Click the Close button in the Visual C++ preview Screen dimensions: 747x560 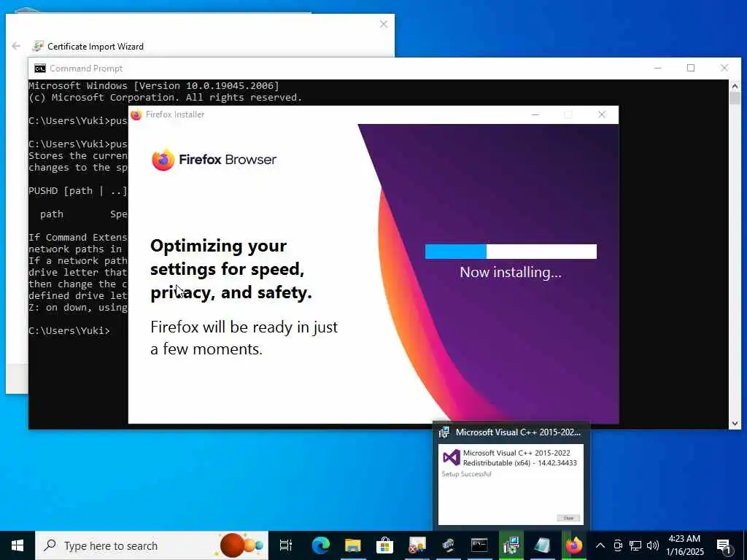(x=568, y=518)
